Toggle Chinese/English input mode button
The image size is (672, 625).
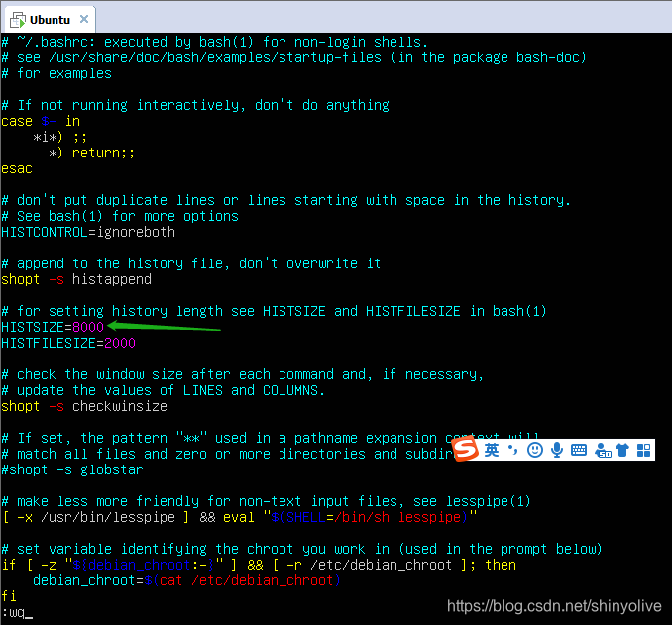tap(492, 451)
